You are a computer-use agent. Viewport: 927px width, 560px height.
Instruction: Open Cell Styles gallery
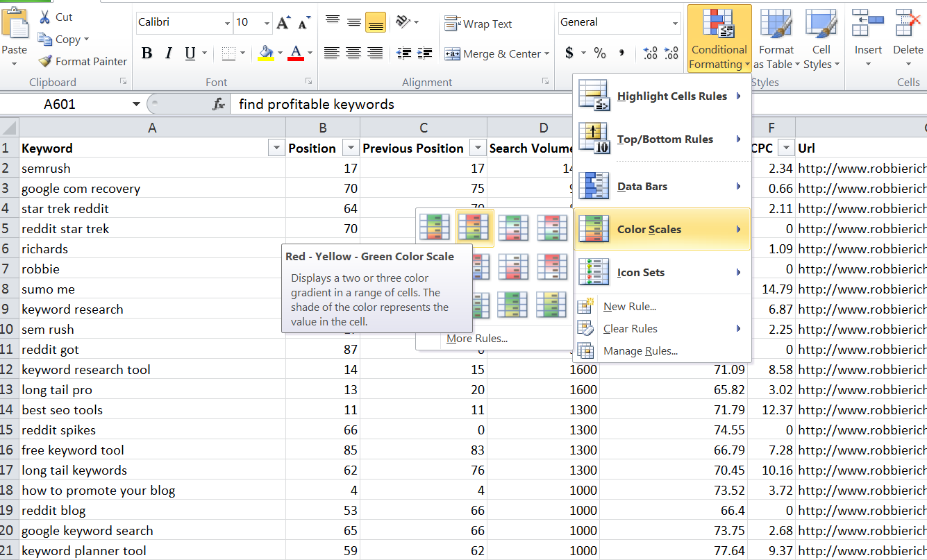(821, 38)
